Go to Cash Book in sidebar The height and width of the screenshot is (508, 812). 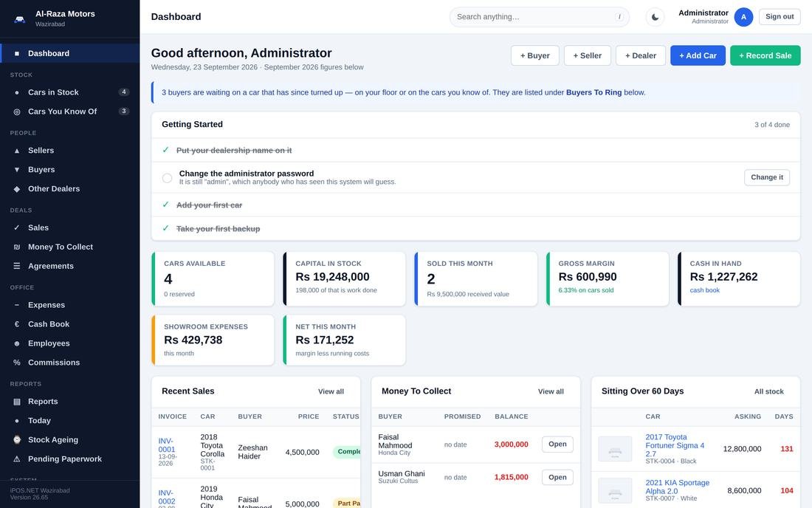point(70,324)
